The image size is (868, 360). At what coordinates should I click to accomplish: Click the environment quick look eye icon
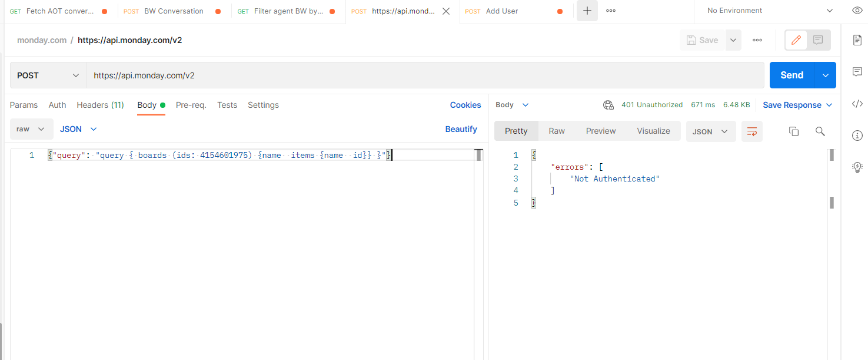pyautogui.click(x=857, y=11)
